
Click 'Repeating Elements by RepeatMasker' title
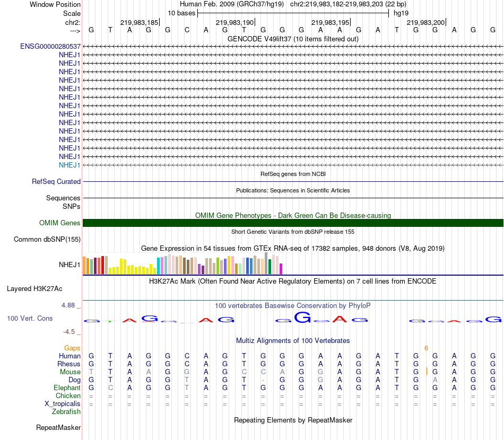tap(293, 420)
